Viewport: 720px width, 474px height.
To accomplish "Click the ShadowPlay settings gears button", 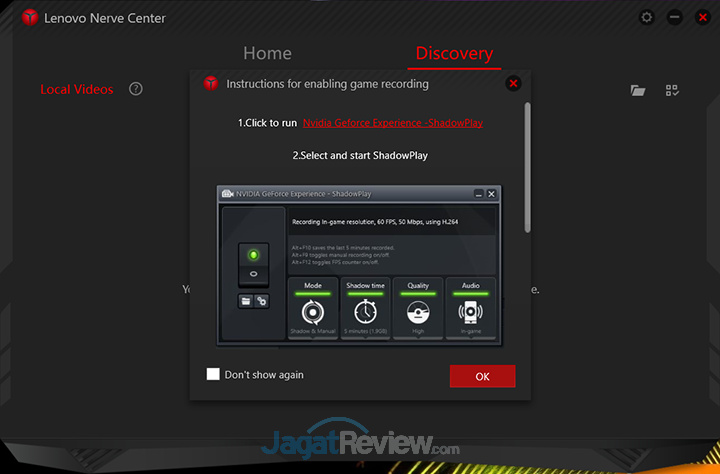I will [262, 300].
